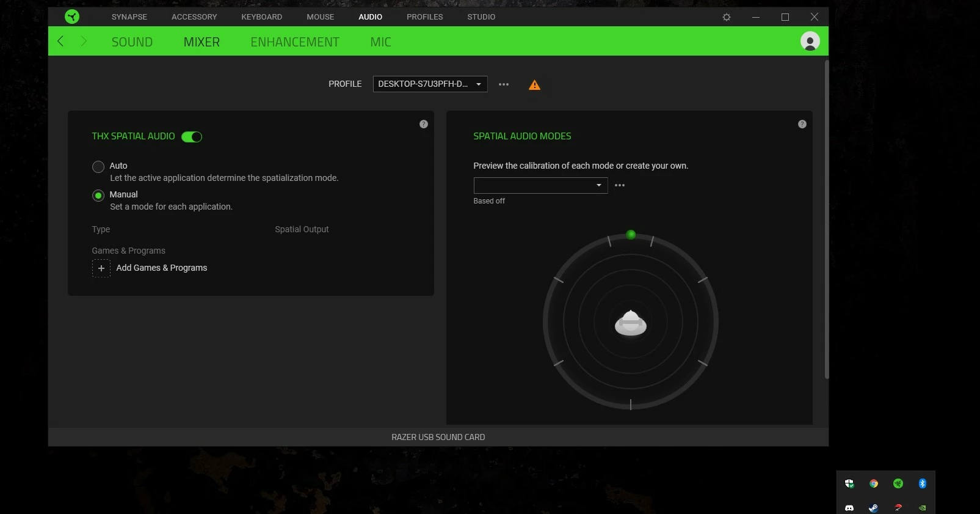
Task: Open the PROFILE dropdown
Action: click(x=430, y=84)
